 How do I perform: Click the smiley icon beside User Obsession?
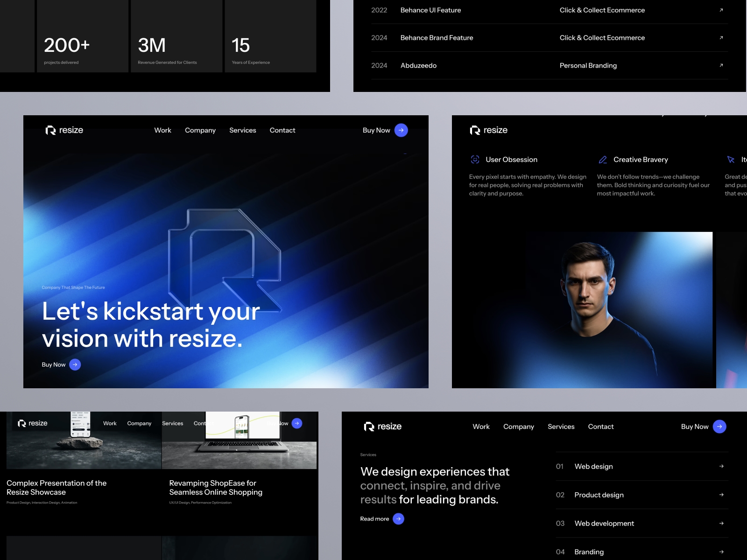point(474,159)
